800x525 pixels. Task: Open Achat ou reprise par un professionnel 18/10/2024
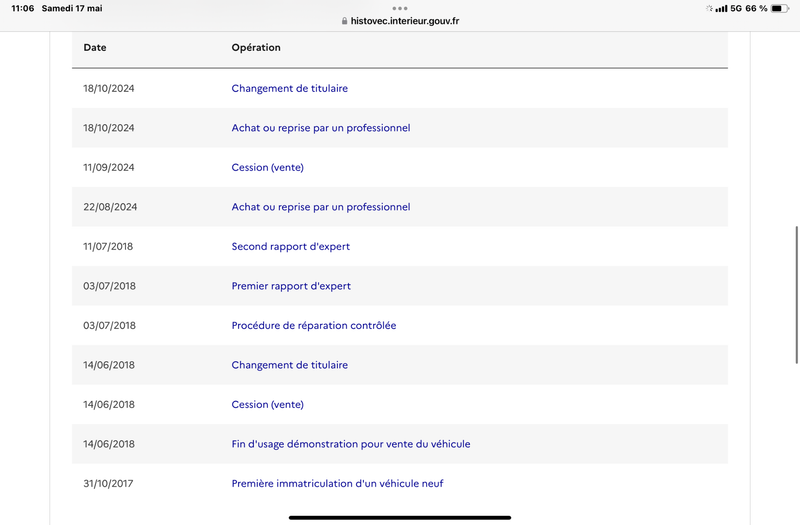tap(321, 128)
